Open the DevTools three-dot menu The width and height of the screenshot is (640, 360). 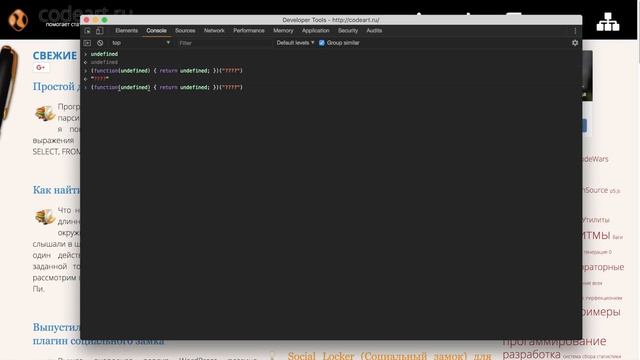tap(575, 31)
